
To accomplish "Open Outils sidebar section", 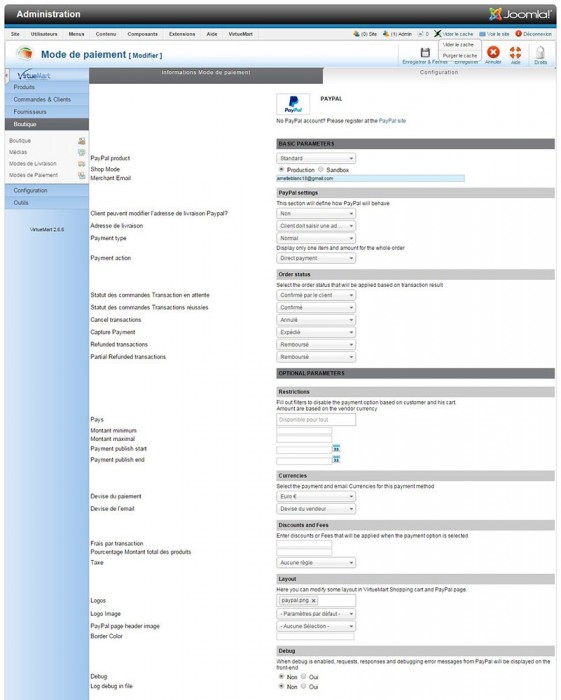I will pyautogui.click(x=47, y=203).
